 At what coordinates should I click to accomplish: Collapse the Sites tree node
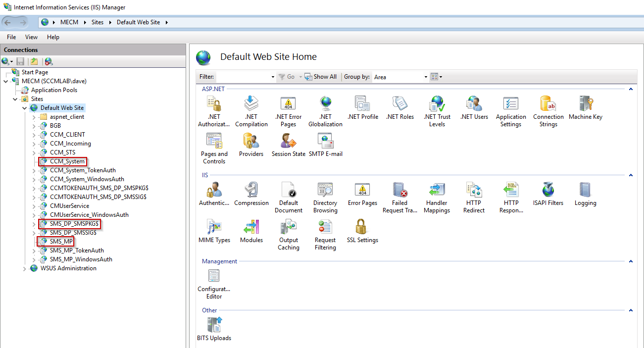[x=15, y=99]
